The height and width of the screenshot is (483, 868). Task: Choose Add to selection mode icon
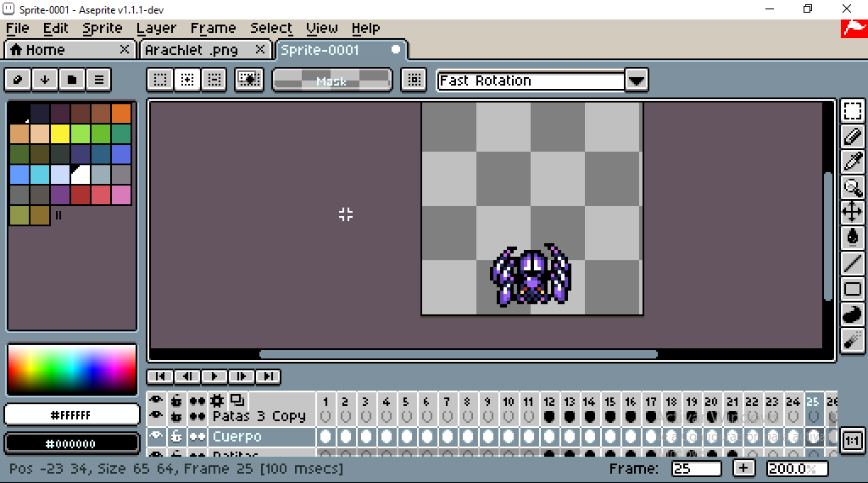[187, 80]
